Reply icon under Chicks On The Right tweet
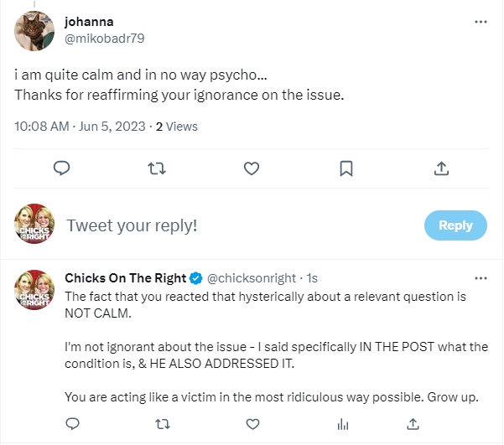This screenshot has width=504, height=445. click(73, 423)
